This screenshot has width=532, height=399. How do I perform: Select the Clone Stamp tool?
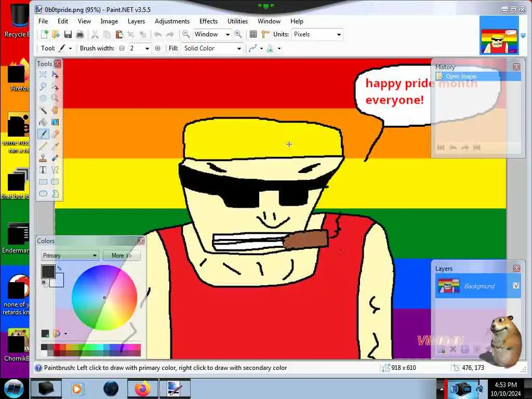43,158
